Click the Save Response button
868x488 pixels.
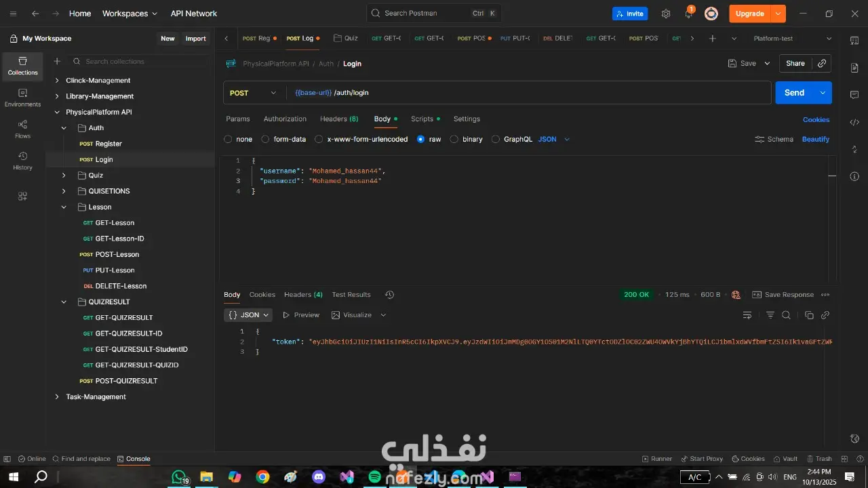click(783, 295)
